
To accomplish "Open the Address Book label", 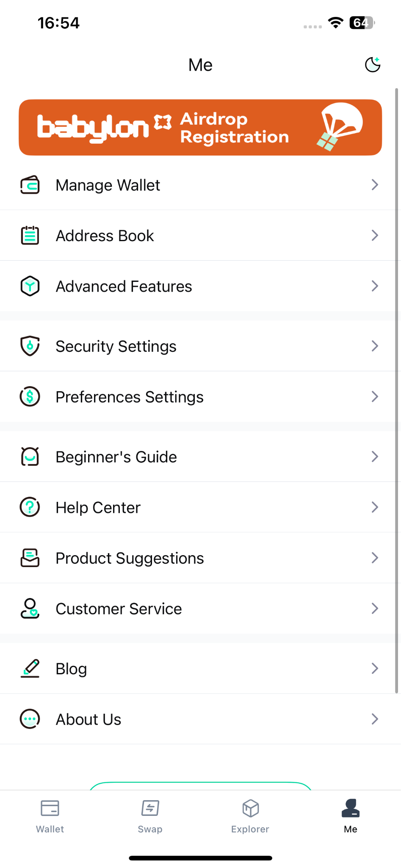I will [105, 236].
